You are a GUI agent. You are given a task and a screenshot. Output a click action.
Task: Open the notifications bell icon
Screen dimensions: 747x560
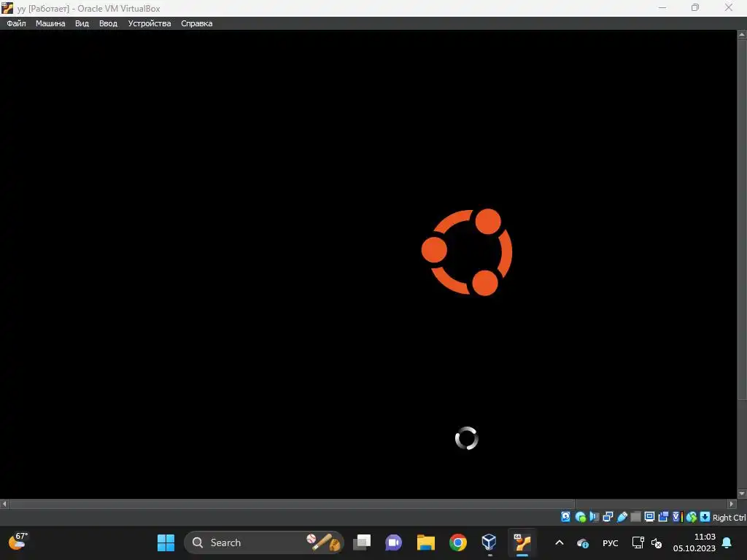click(x=727, y=542)
